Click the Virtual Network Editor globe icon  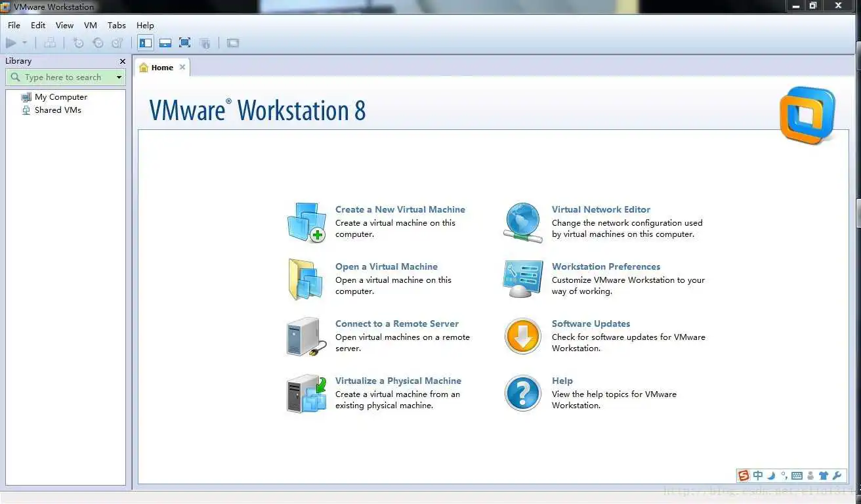pos(523,223)
